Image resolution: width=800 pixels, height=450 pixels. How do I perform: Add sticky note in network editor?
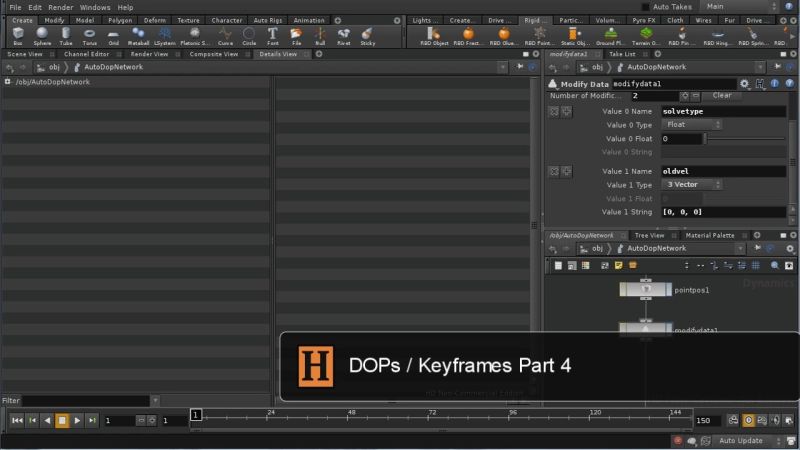tap(618, 265)
